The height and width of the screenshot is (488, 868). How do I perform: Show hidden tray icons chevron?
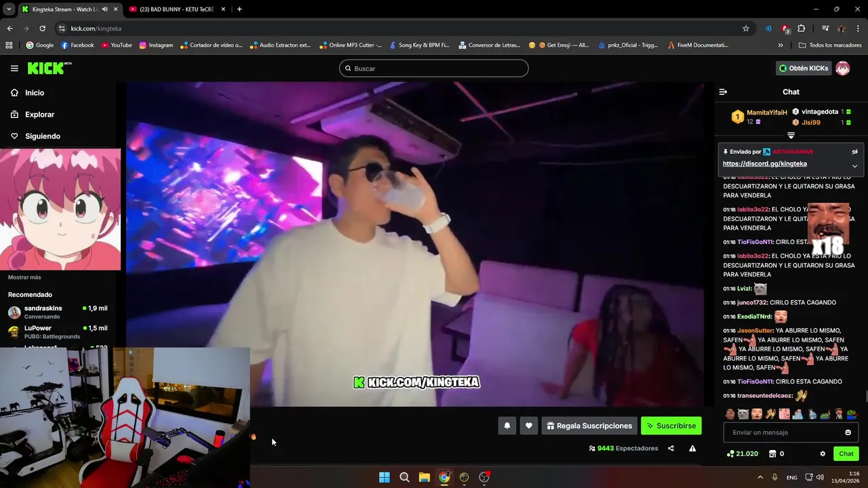(x=759, y=477)
